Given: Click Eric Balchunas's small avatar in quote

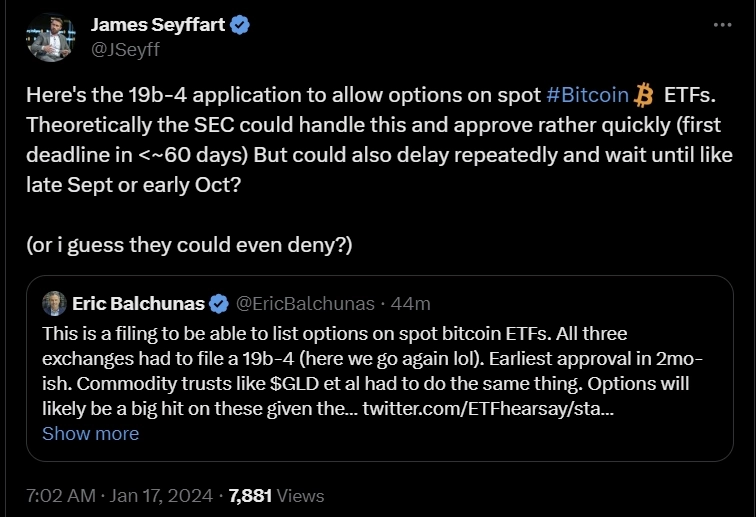Looking at the screenshot, I should (54, 303).
